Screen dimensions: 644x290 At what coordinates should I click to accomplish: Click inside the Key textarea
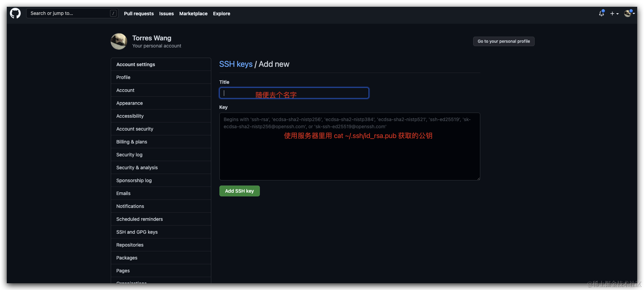[350, 147]
